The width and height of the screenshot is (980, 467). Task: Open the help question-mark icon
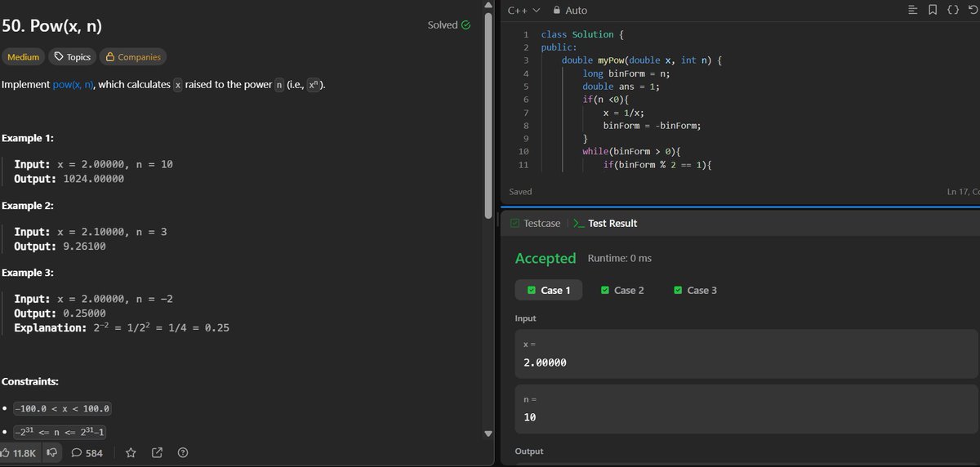click(x=183, y=452)
